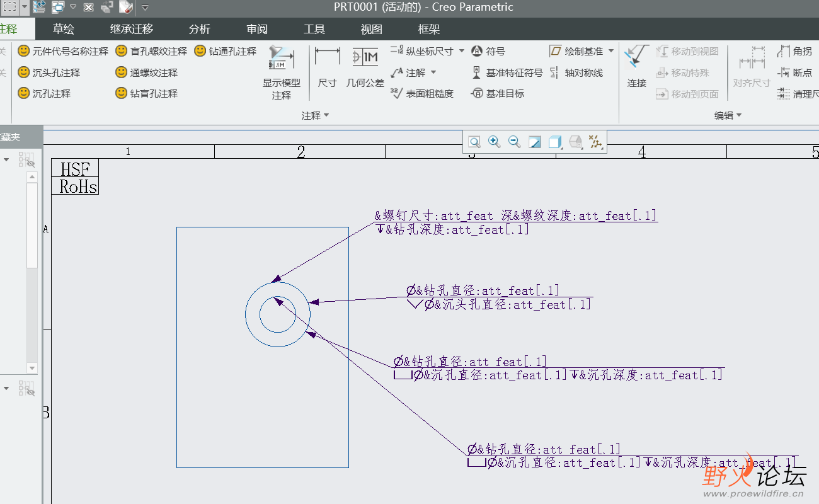The height and width of the screenshot is (504, 819).
Task: Click the 沉头孔注释 smiley button
Action: coord(49,72)
